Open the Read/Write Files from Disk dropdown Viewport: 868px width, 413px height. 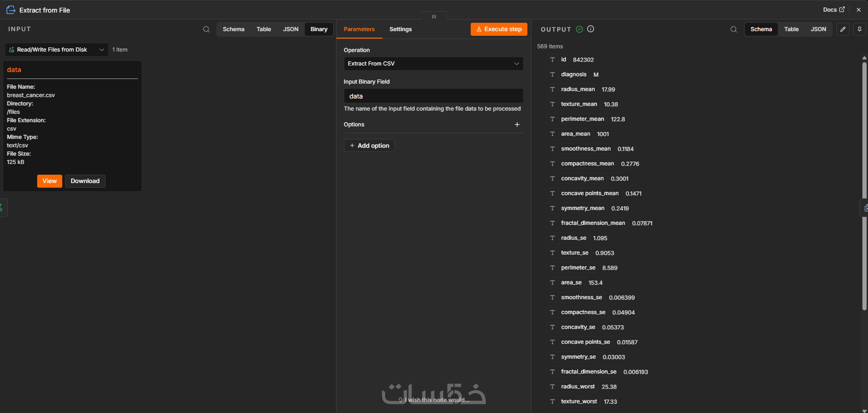coord(57,50)
